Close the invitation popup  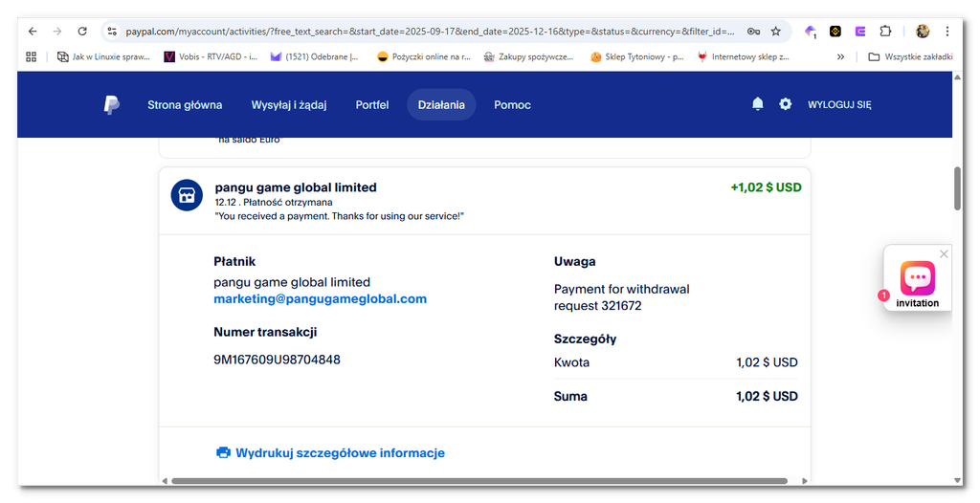[944, 253]
